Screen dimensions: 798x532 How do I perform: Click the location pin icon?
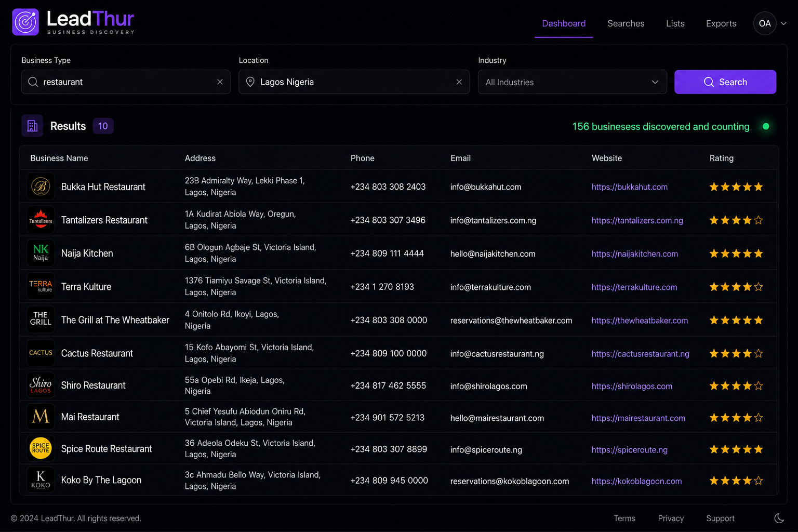pyautogui.click(x=250, y=82)
